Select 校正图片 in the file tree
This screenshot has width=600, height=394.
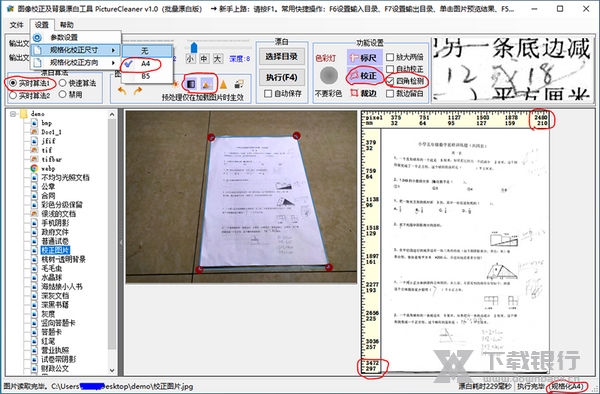[x=55, y=251]
